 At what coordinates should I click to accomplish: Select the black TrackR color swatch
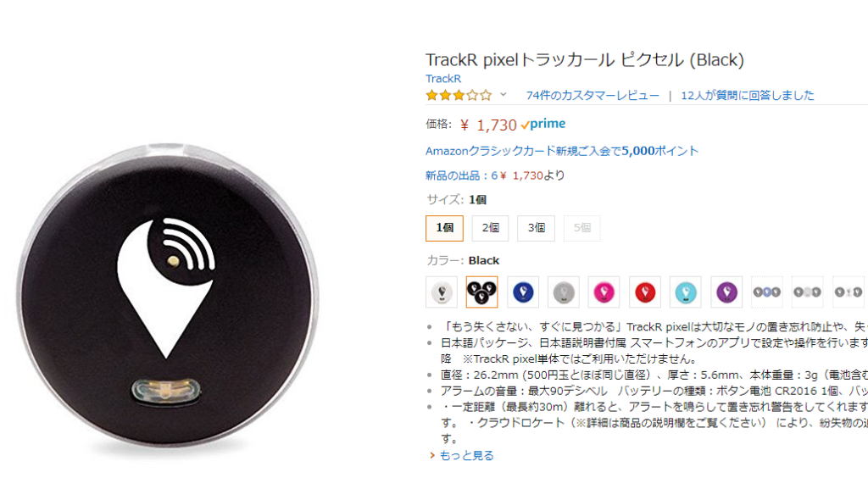(481, 292)
